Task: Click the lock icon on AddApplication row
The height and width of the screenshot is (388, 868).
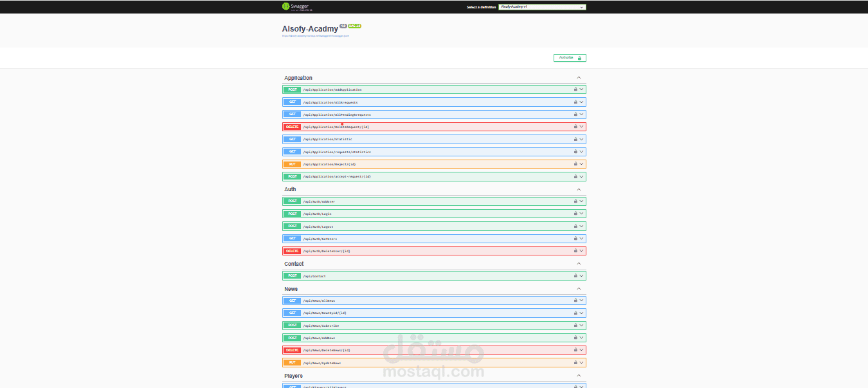Action: (575, 89)
